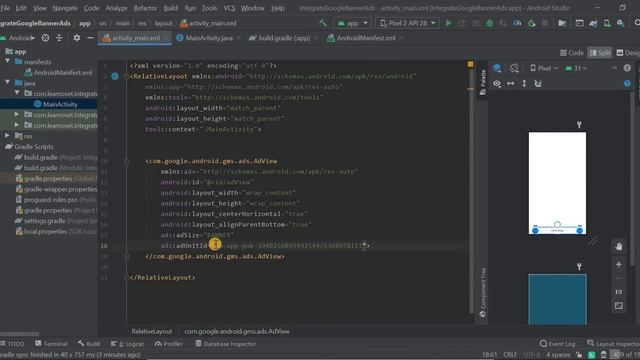Toggle autoconnect magnet icon
This screenshot has width=640, height=360.
point(538,84)
